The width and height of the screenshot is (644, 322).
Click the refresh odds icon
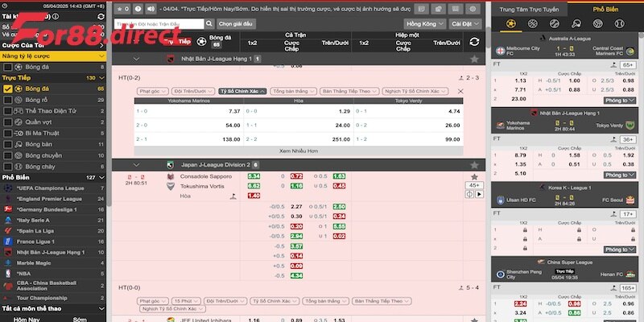pyautogui.click(x=474, y=41)
